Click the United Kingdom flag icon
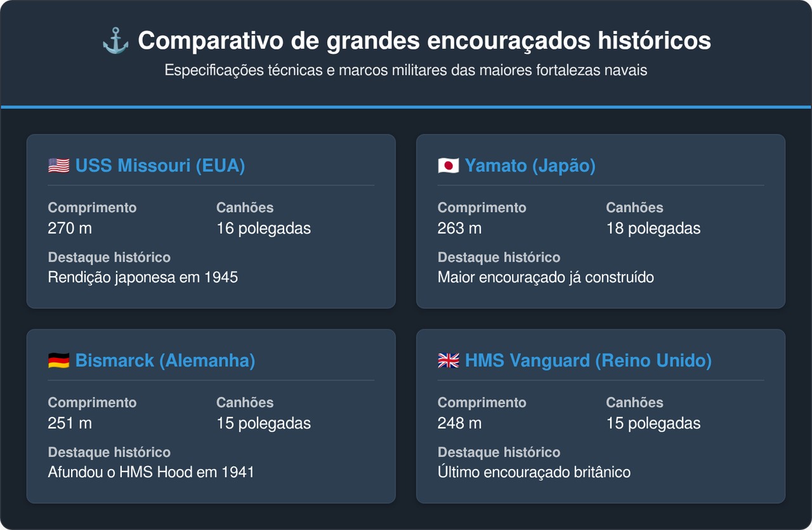This screenshot has width=812, height=530. pos(448,361)
